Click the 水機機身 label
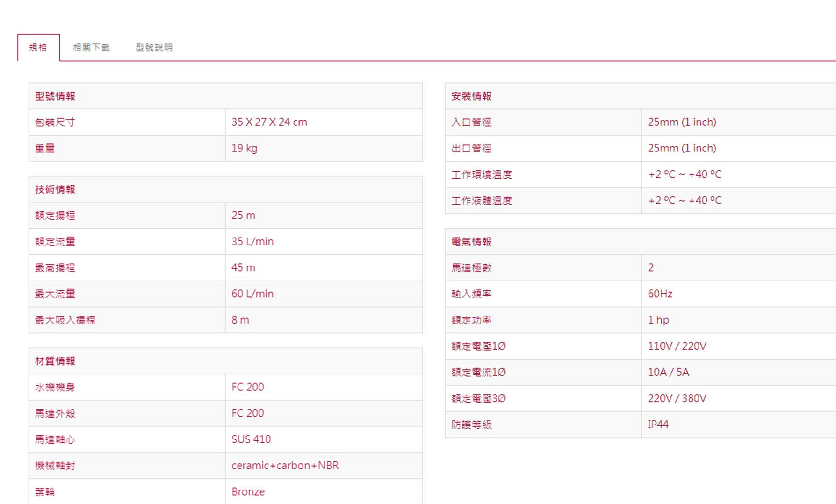 (55, 387)
